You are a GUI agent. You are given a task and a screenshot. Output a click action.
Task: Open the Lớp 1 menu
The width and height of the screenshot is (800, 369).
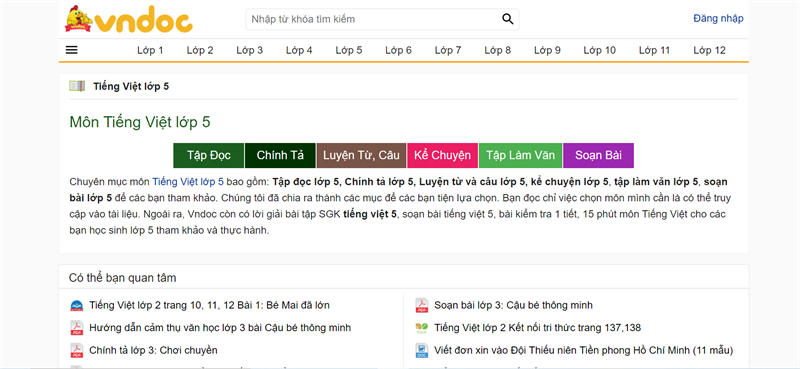coord(150,50)
